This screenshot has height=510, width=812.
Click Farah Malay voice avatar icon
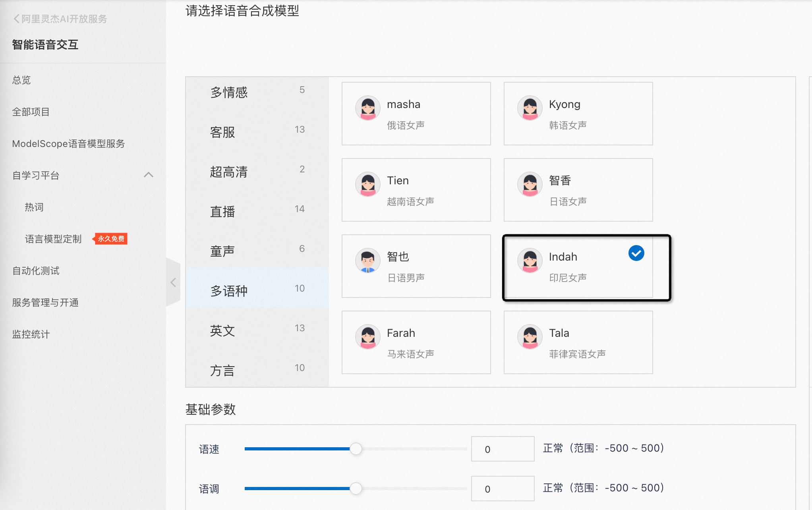[x=368, y=336]
